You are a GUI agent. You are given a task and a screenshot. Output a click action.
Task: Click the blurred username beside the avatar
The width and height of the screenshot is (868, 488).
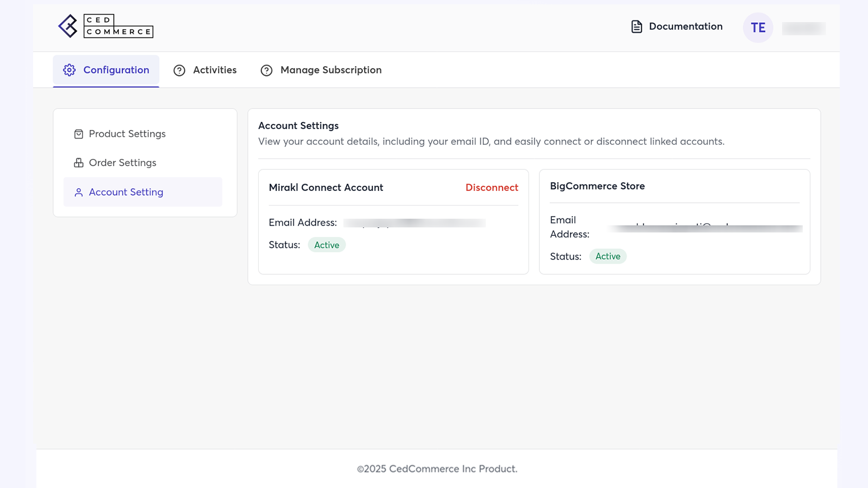(803, 28)
